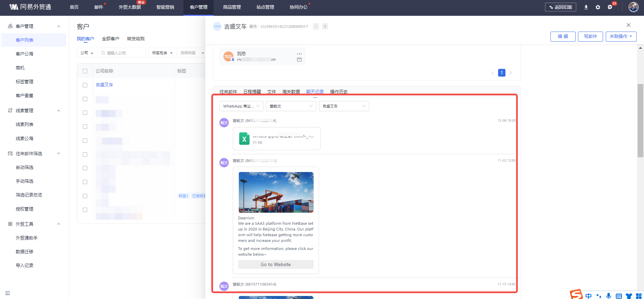This screenshot has height=299, width=644.
Task: Open 外贸通助手 in the sidebar
Action: pyautogui.click(x=26, y=238)
